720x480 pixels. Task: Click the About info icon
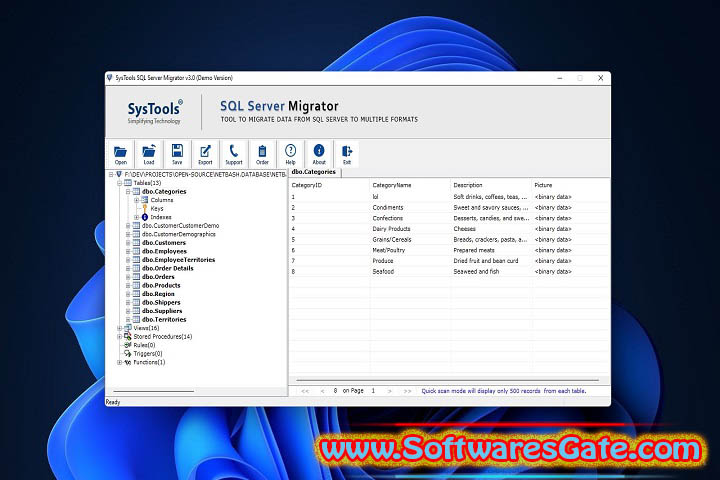(319, 154)
